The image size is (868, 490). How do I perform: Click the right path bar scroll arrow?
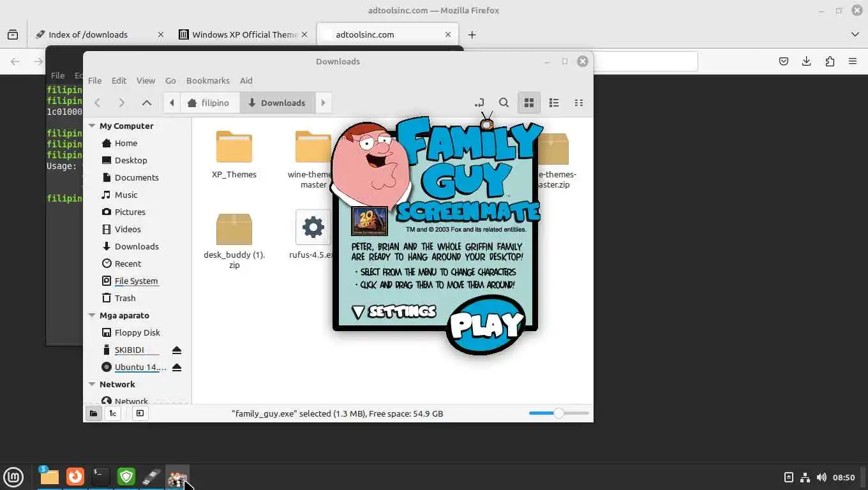click(x=323, y=103)
